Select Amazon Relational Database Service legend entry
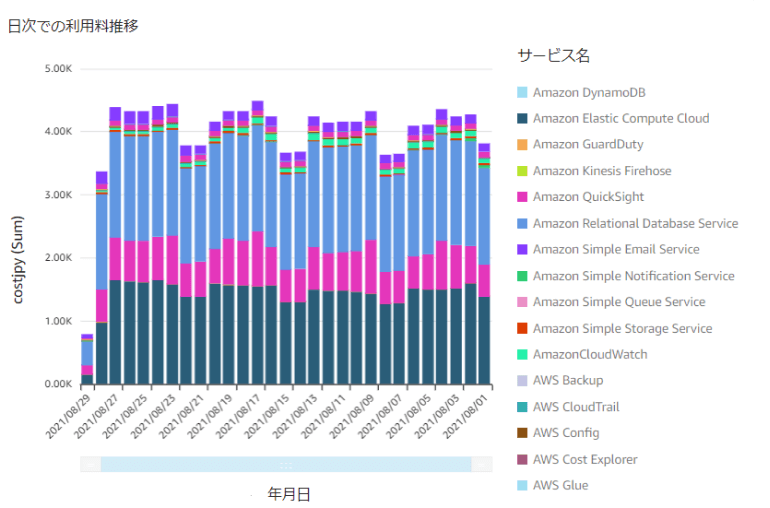Image resolution: width=770 pixels, height=508 pixels. tap(635, 223)
